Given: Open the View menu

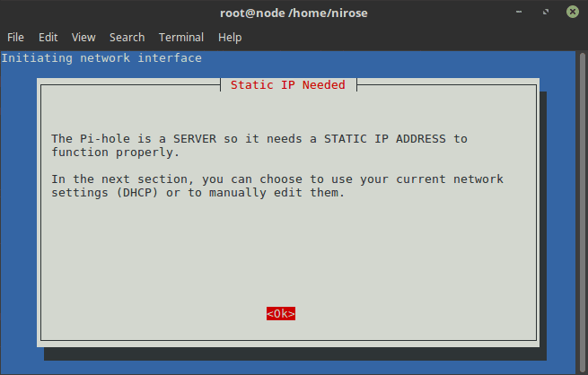Looking at the screenshot, I should [x=83, y=38].
